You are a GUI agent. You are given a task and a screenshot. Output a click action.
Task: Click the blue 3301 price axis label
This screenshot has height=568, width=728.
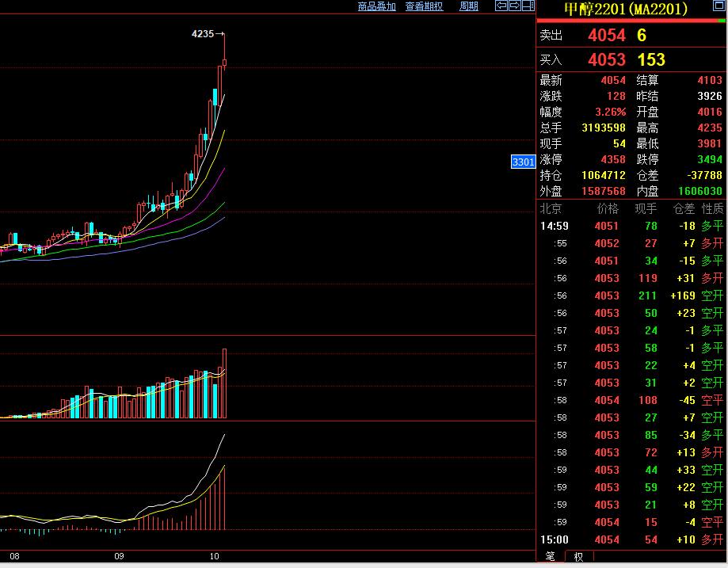(523, 162)
